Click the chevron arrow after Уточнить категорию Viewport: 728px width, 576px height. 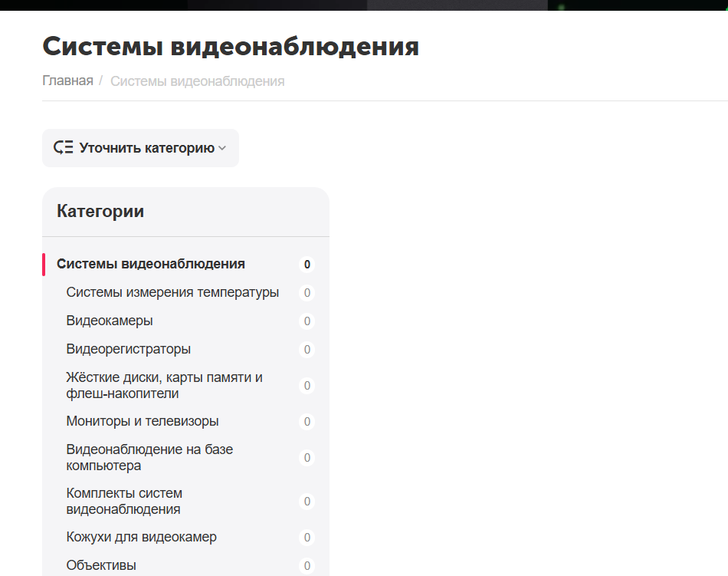[222, 148]
